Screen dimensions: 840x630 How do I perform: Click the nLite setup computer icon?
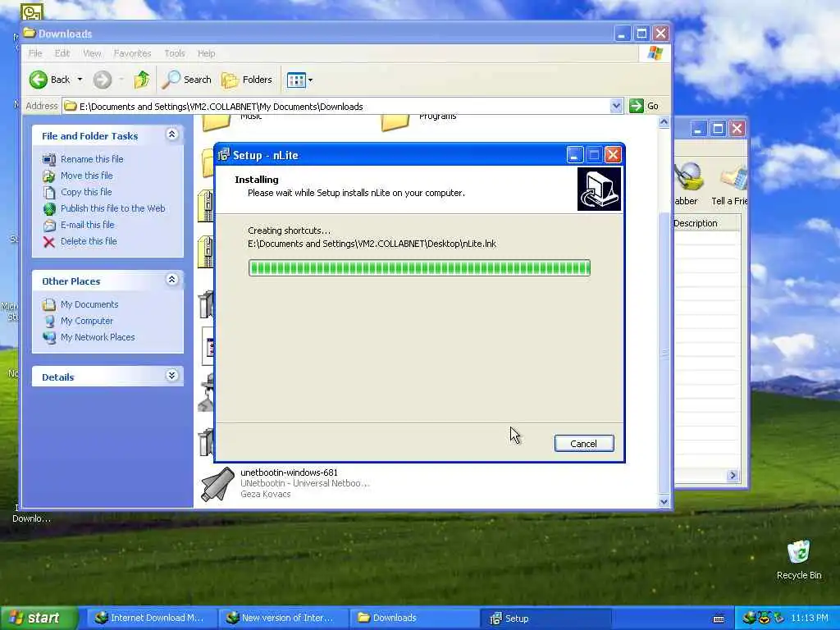point(599,189)
